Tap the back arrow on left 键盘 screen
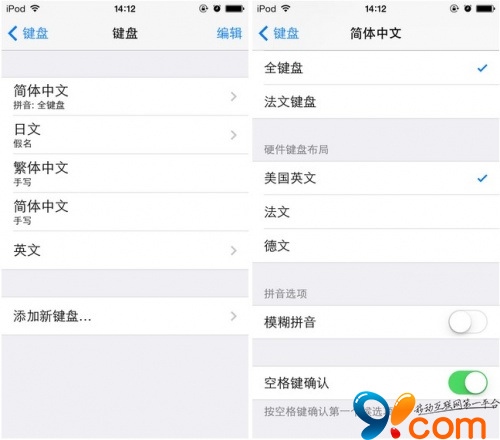The height and width of the screenshot is (440, 500). tap(13, 33)
